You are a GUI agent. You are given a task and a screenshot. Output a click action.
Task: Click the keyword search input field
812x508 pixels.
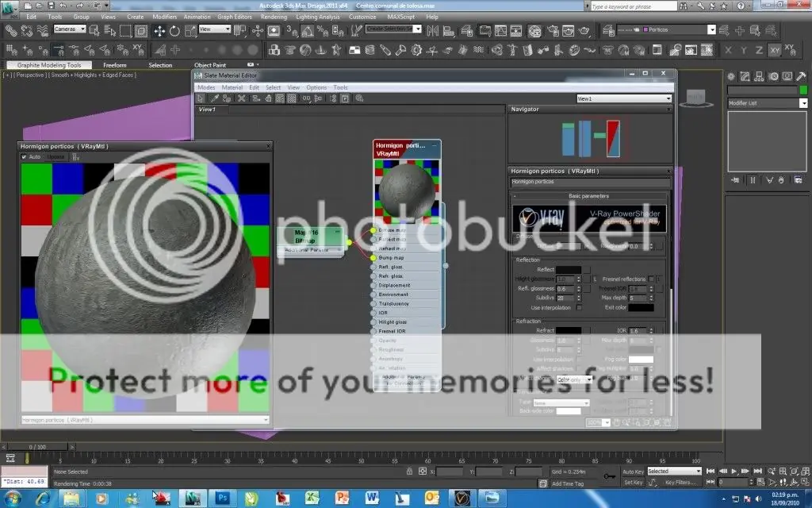tap(632, 6)
